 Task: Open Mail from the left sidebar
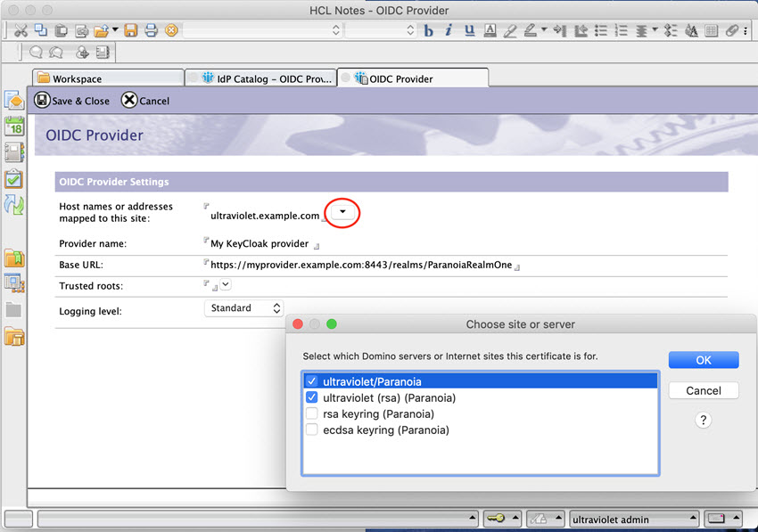point(14,100)
